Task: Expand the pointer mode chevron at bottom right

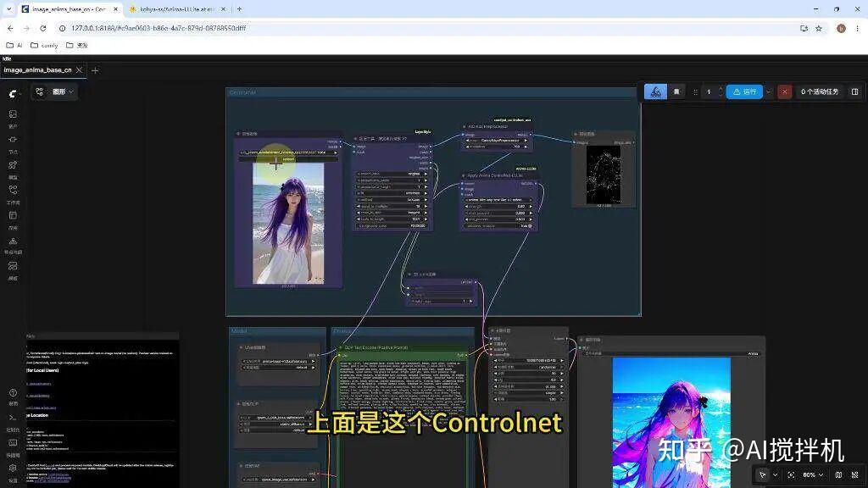Action: click(x=775, y=474)
